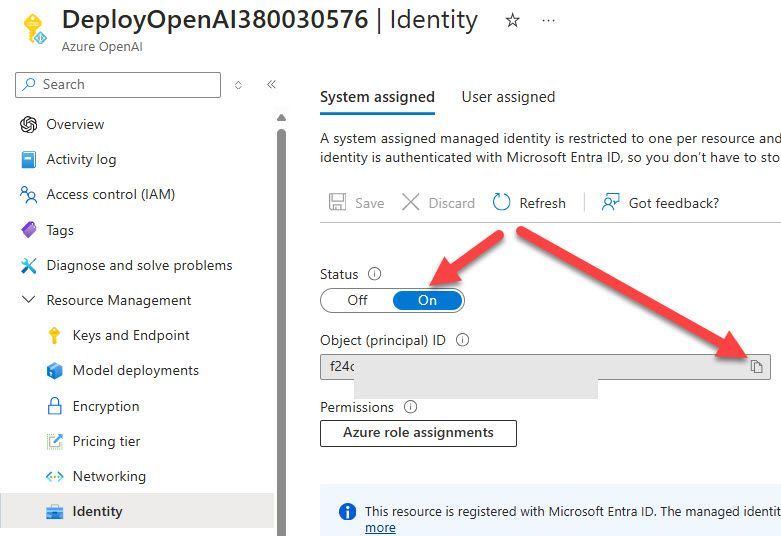Screen dimensions: 781x536
Task: Click the Azure OpenAI subtitle text
Action: point(102,47)
